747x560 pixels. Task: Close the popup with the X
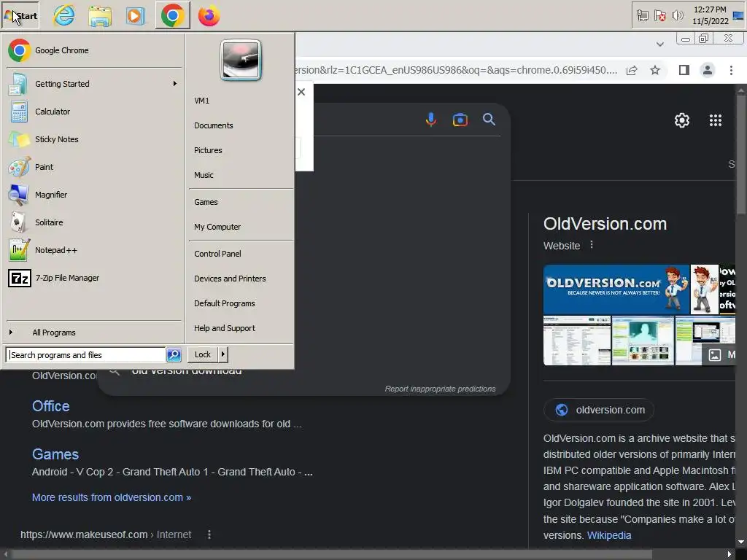point(301,92)
